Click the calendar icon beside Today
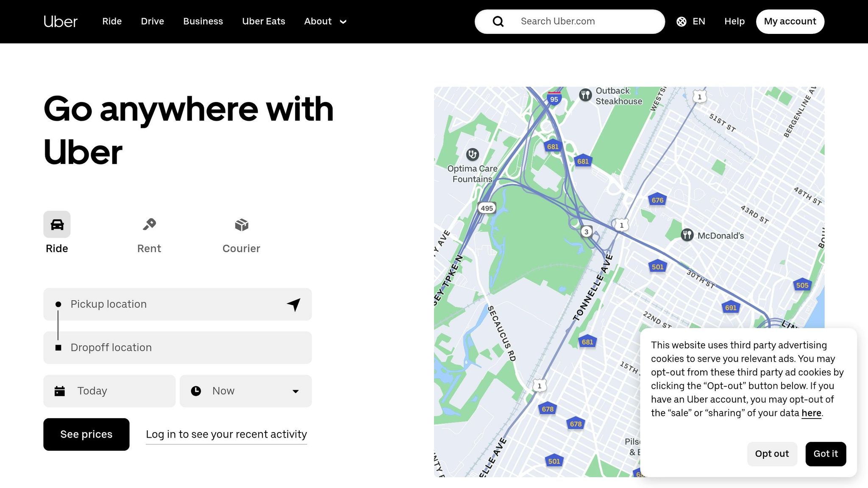Screen dimensions: 868x488 click(60, 391)
